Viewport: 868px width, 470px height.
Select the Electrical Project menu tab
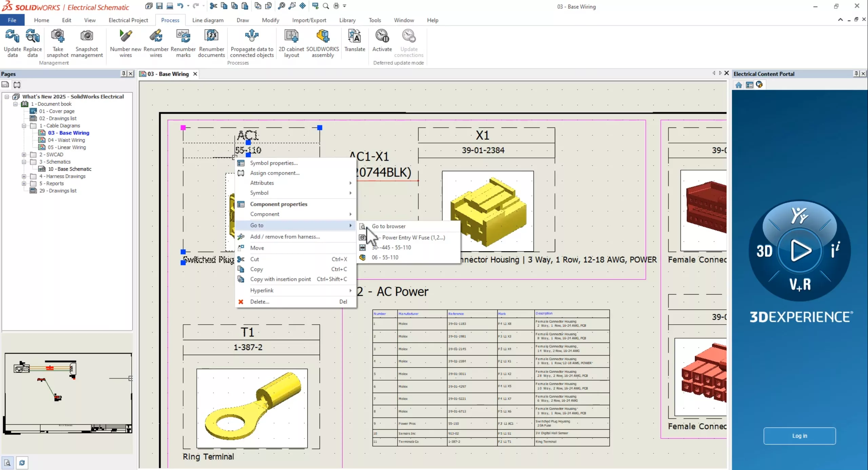(x=128, y=20)
